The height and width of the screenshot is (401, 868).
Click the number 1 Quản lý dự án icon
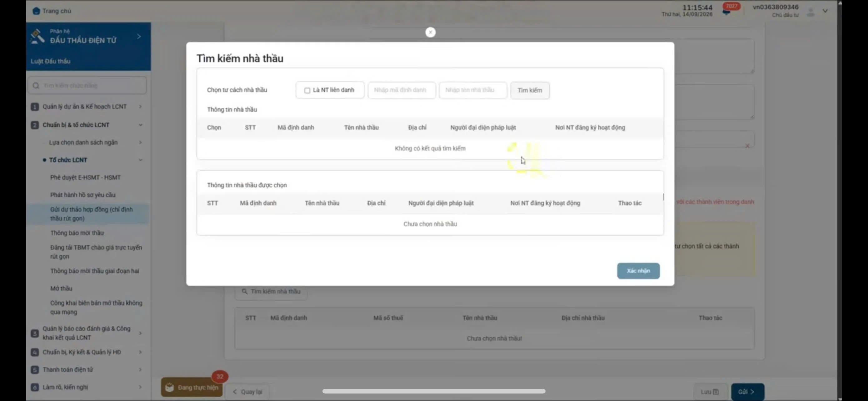tap(35, 107)
